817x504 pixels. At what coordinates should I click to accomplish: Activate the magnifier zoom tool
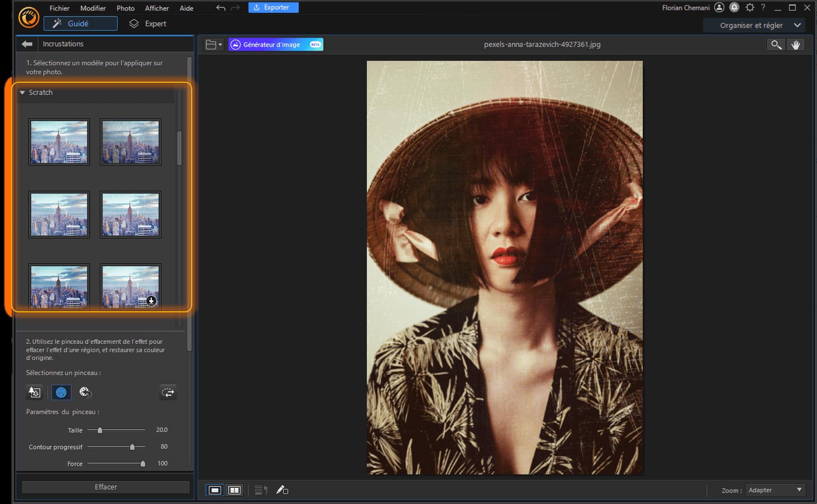(x=776, y=45)
